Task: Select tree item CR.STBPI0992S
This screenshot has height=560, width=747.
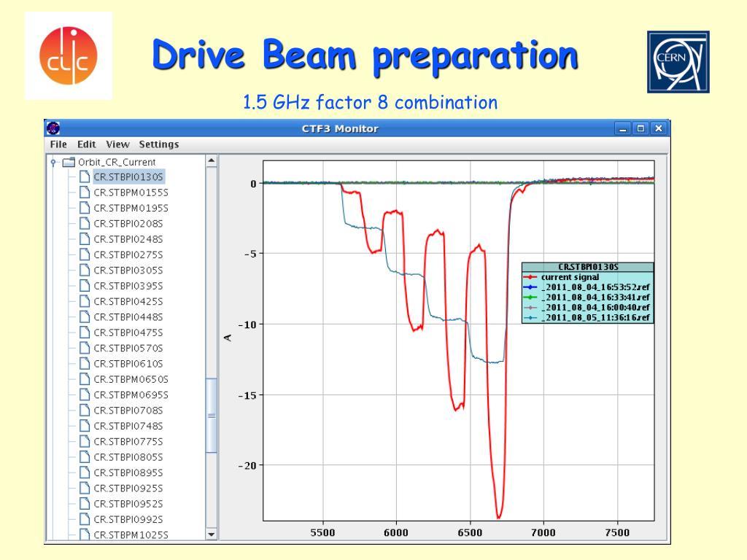Action: pos(128,519)
